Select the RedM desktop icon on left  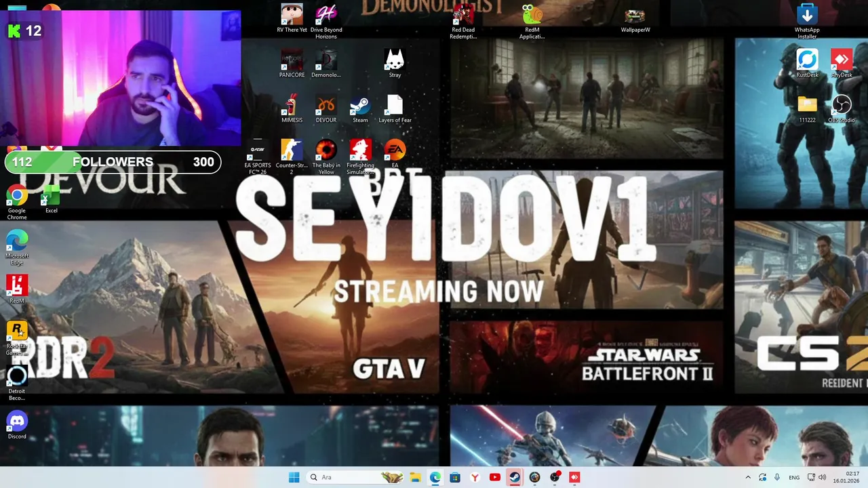(x=17, y=289)
